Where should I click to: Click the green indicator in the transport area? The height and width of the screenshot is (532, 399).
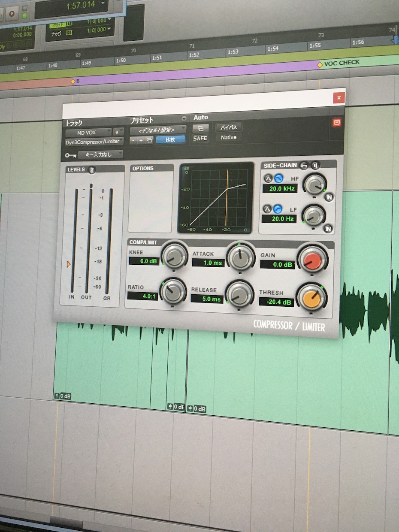(x=24, y=16)
